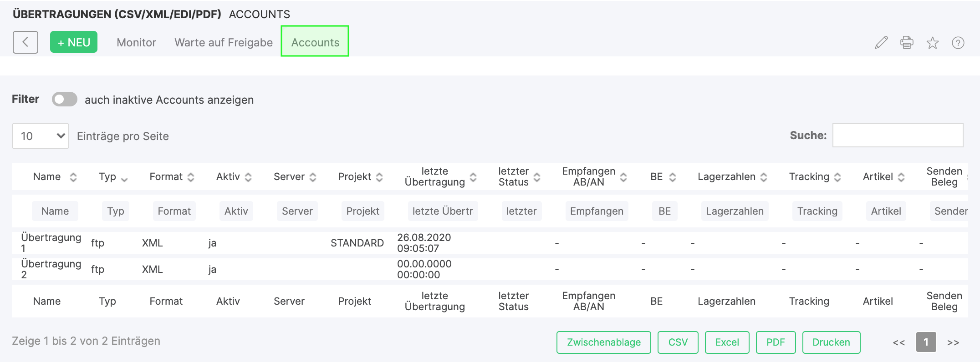Viewport: 980px width, 362px height.
Task: Open help via question mark icon
Action: (958, 43)
